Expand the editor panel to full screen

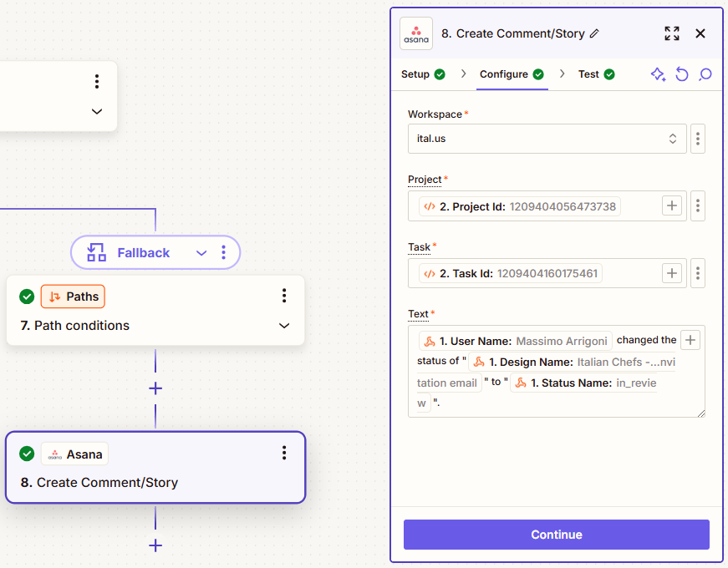(672, 33)
